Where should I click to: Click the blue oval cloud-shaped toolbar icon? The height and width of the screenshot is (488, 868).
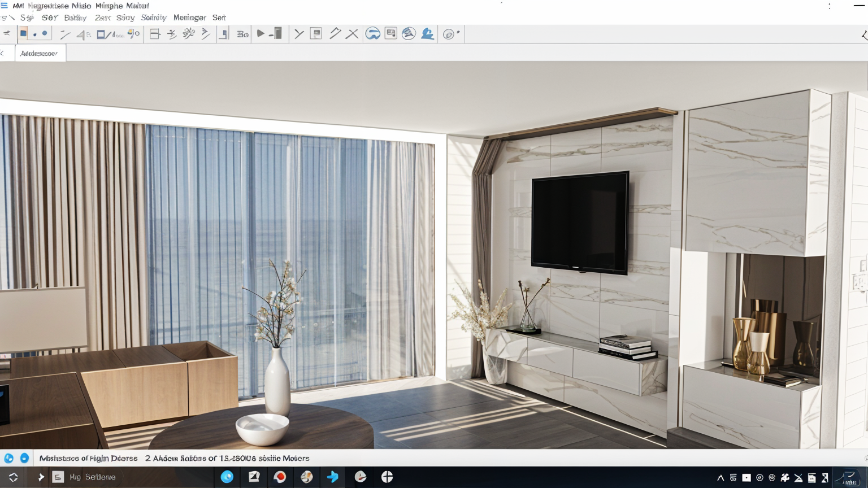pyautogui.click(x=372, y=34)
